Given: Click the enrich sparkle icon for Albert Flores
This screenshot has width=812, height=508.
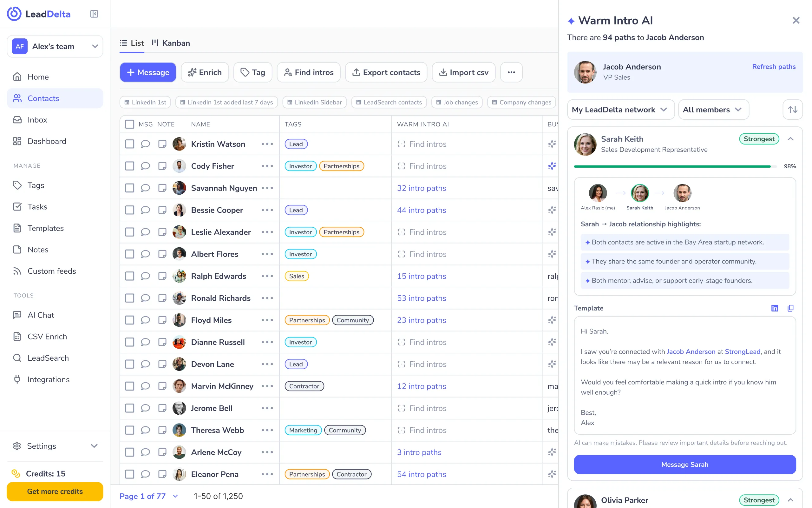Looking at the screenshot, I should [552, 254].
